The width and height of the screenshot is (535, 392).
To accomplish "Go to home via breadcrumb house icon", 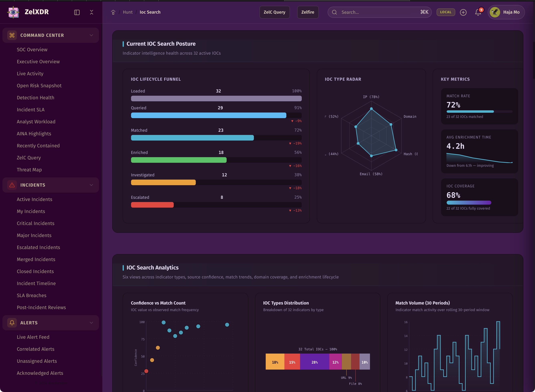I will 113,12.
